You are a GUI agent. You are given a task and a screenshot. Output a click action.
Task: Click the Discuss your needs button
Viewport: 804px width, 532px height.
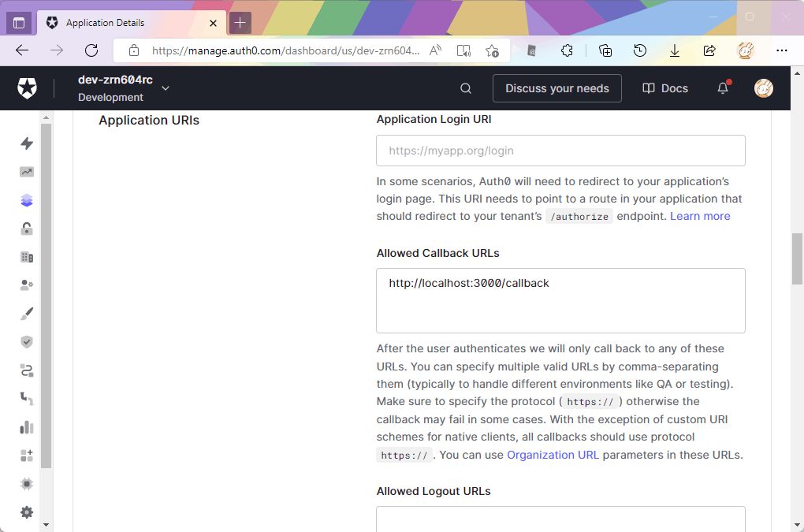click(556, 88)
